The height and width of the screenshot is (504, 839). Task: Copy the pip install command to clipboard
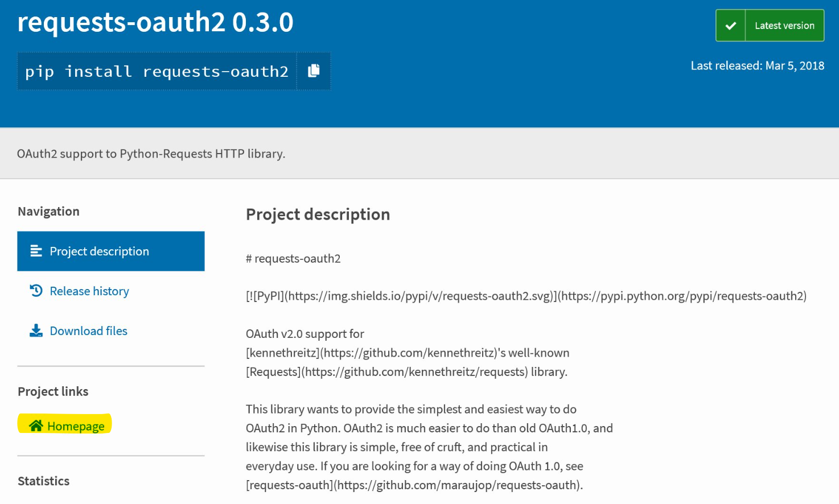pos(314,71)
